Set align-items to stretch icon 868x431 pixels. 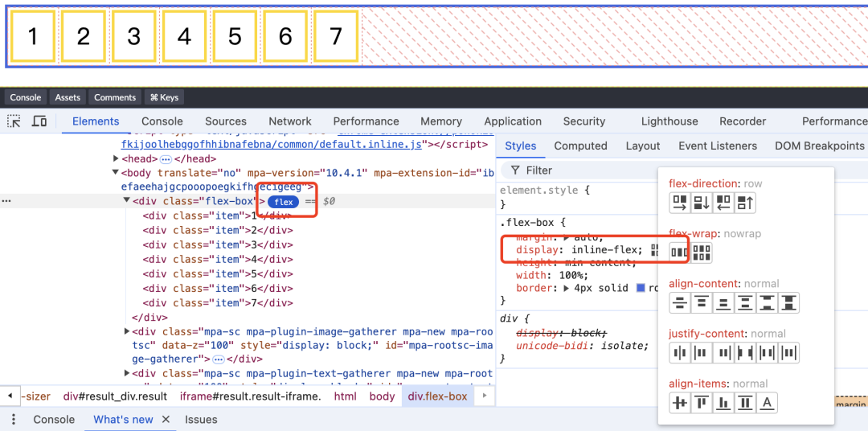pyautogui.click(x=745, y=403)
